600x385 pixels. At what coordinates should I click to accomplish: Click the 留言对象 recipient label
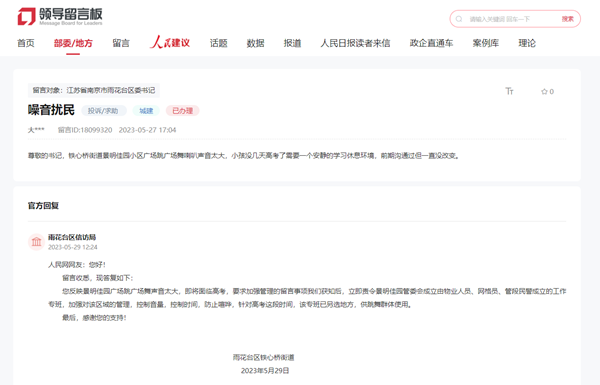point(94,90)
